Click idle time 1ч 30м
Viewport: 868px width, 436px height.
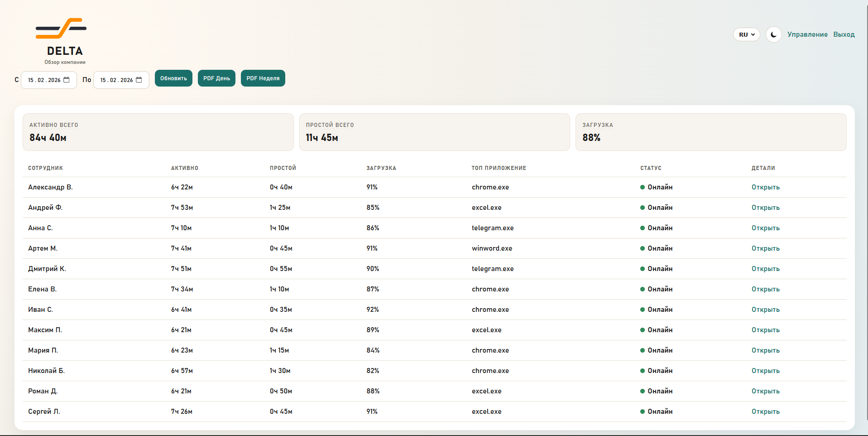click(x=280, y=371)
